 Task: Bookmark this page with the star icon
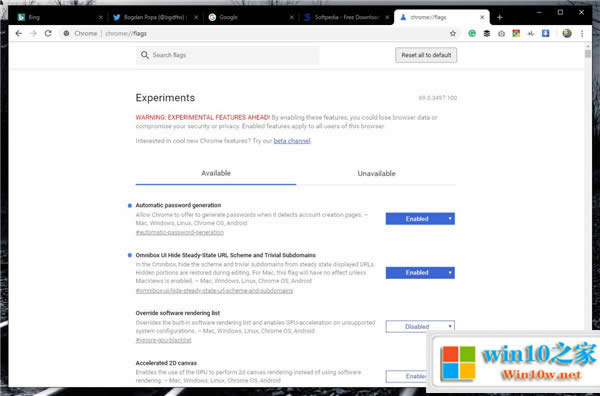pos(453,34)
